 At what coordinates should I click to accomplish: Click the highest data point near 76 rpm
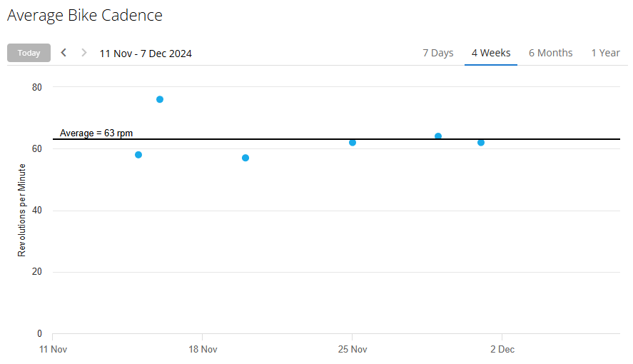point(160,99)
